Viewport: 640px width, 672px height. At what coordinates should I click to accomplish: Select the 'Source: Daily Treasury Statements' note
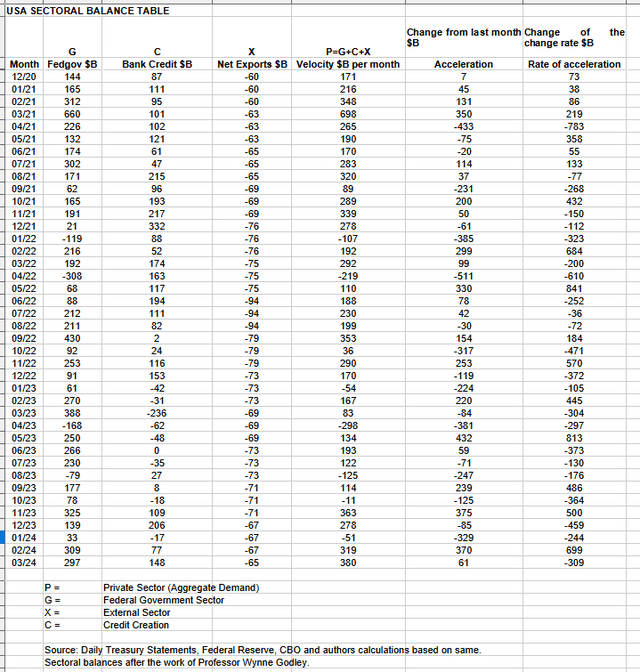pyautogui.click(x=263, y=650)
